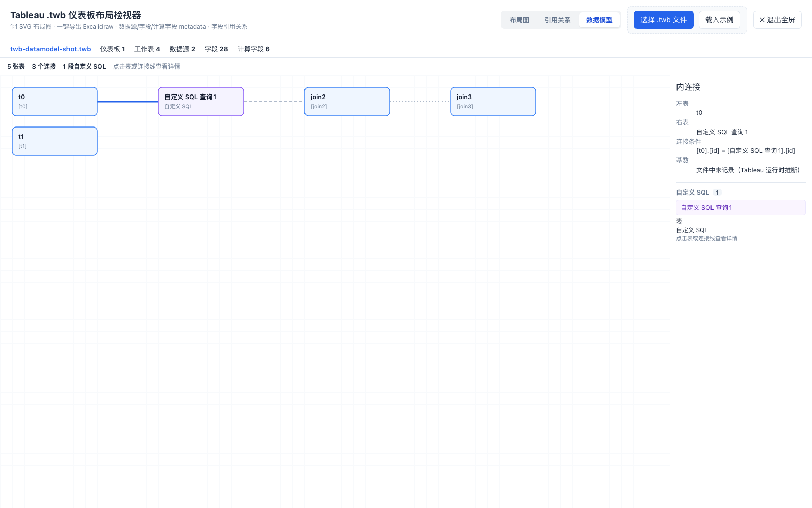Click the 1 段自定义 SQL summary text
Image resolution: width=812 pixels, height=508 pixels.
coord(84,67)
